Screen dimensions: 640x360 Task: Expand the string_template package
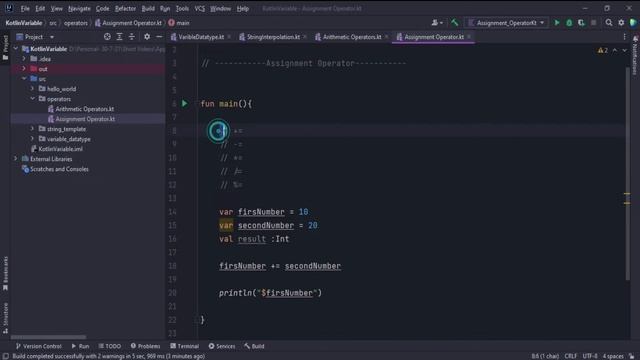point(33,129)
